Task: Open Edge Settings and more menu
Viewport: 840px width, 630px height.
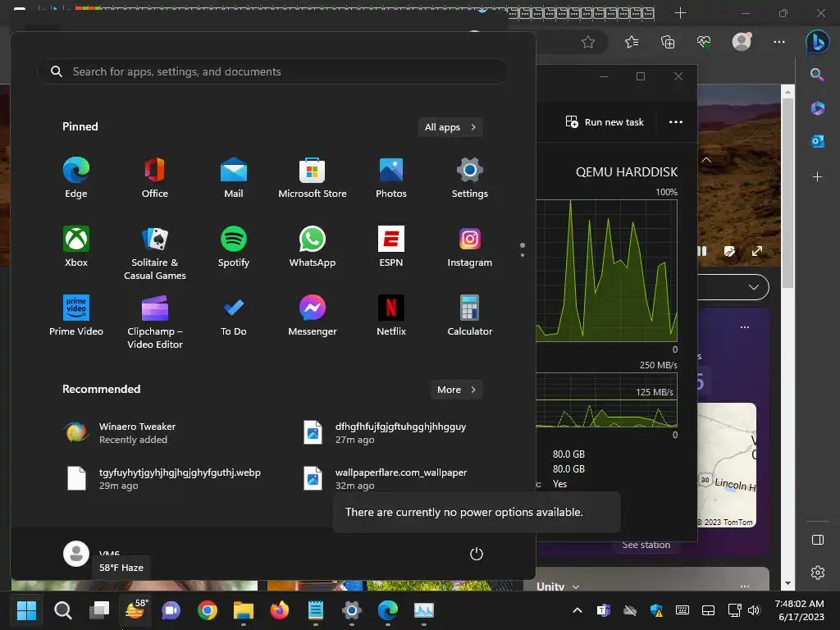Action: 779,42
